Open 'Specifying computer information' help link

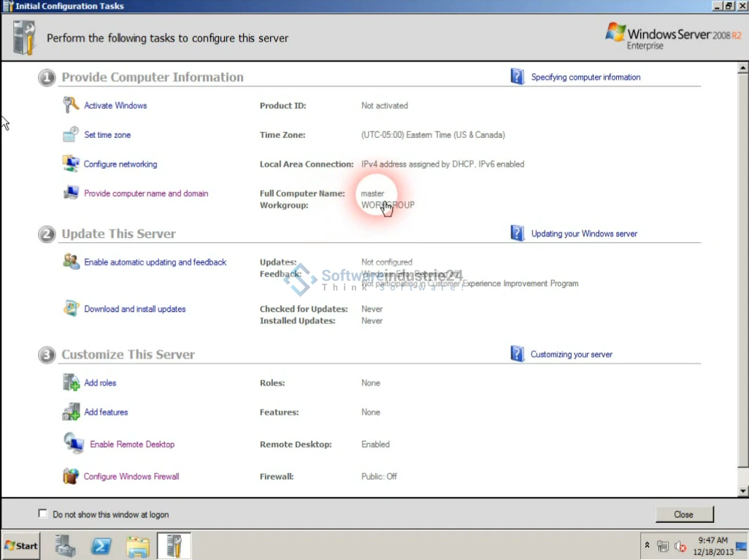point(585,77)
